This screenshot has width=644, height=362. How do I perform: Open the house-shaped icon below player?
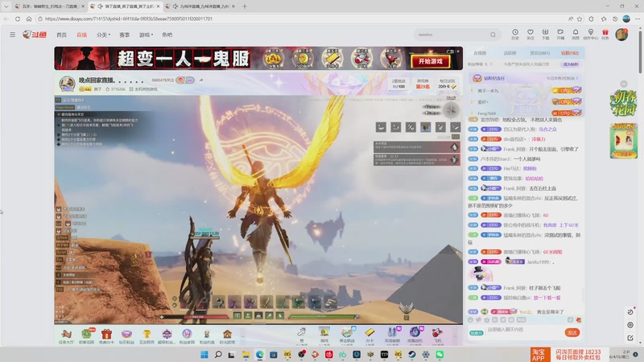227,335
